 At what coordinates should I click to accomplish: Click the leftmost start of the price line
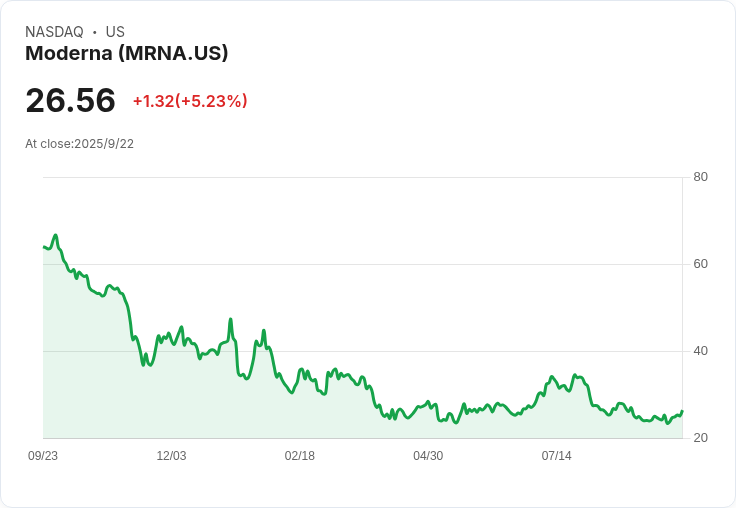(x=44, y=246)
